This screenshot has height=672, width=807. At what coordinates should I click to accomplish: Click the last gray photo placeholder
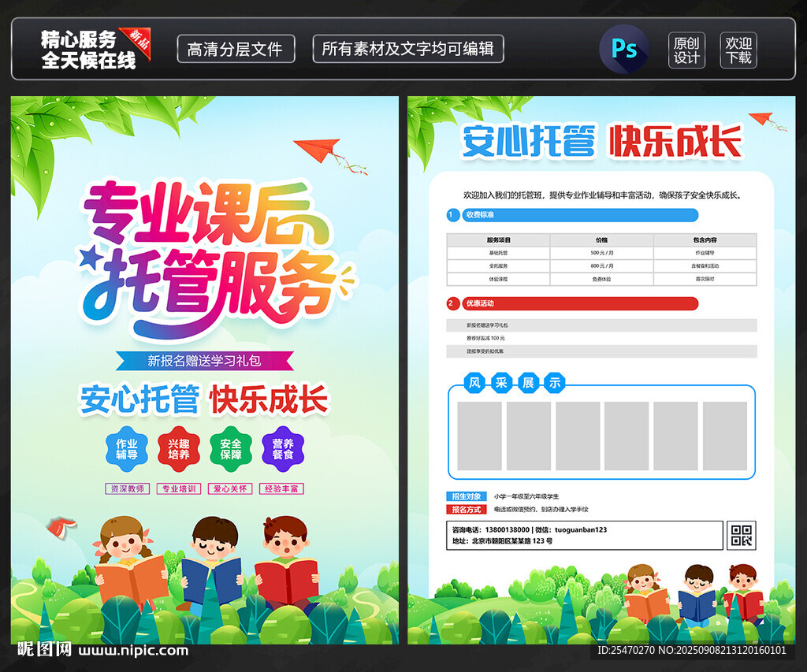[x=725, y=436]
